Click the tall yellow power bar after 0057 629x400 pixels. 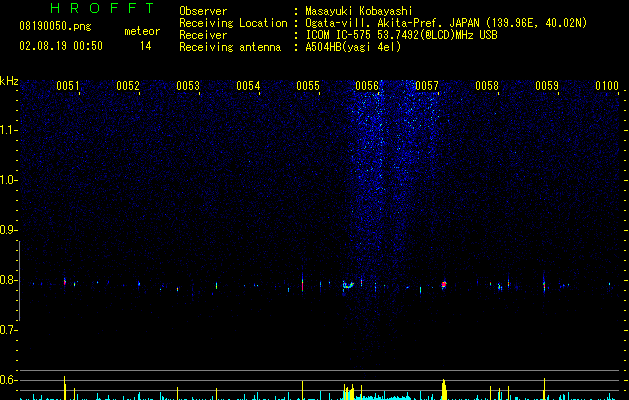[x=444, y=390]
